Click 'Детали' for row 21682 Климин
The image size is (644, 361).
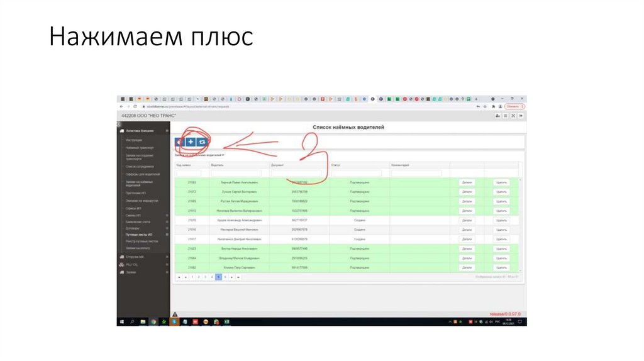coord(467,267)
